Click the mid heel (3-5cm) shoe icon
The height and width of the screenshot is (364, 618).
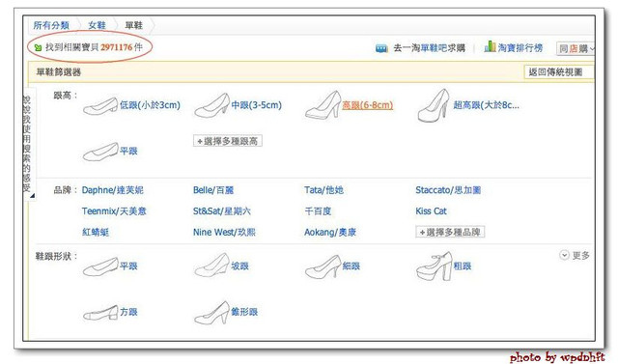click(212, 105)
